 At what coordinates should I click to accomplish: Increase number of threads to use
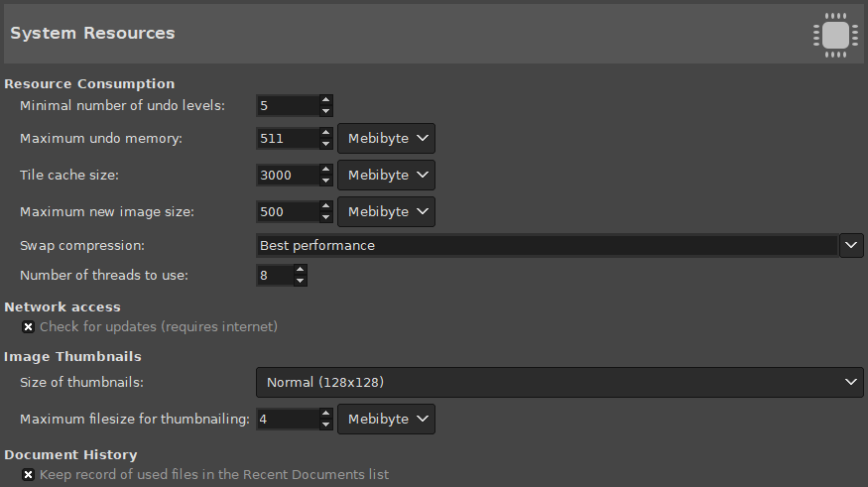(x=300, y=269)
